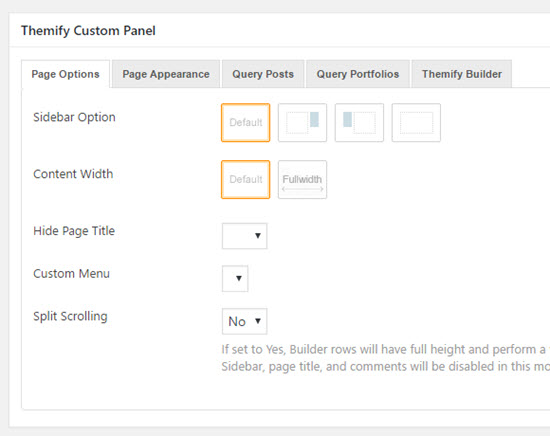Select the Default sidebar option
550x436 pixels.
coord(246,122)
